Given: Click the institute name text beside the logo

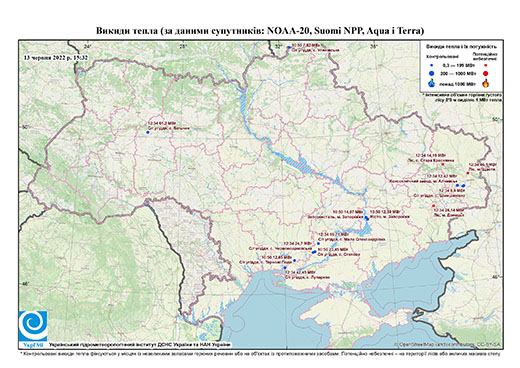Looking at the screenshot, I should [140, 345].
